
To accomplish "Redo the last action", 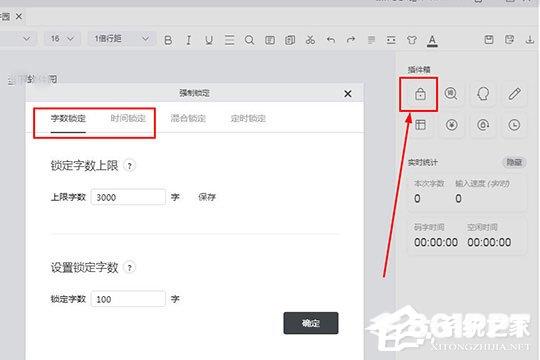I will tap(351, 40).
